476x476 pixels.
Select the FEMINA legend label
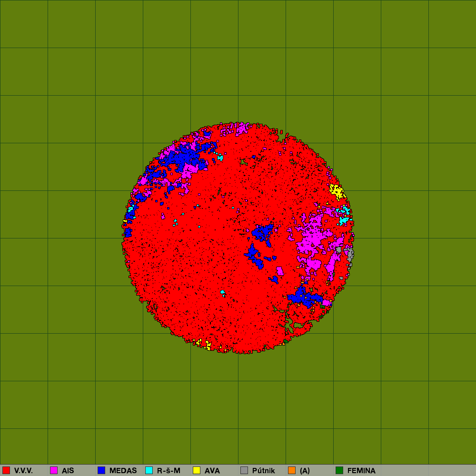[x=361, y=471]
